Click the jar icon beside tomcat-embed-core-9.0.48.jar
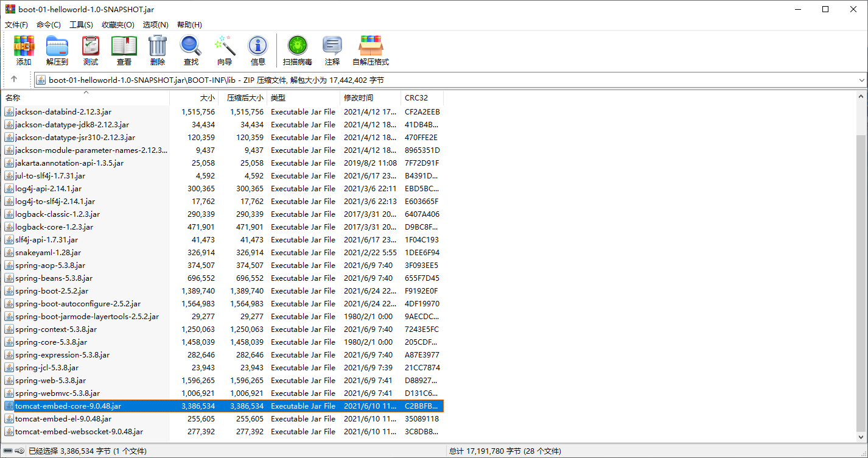Viewport: 868px width, 458px height. [9, 406]
